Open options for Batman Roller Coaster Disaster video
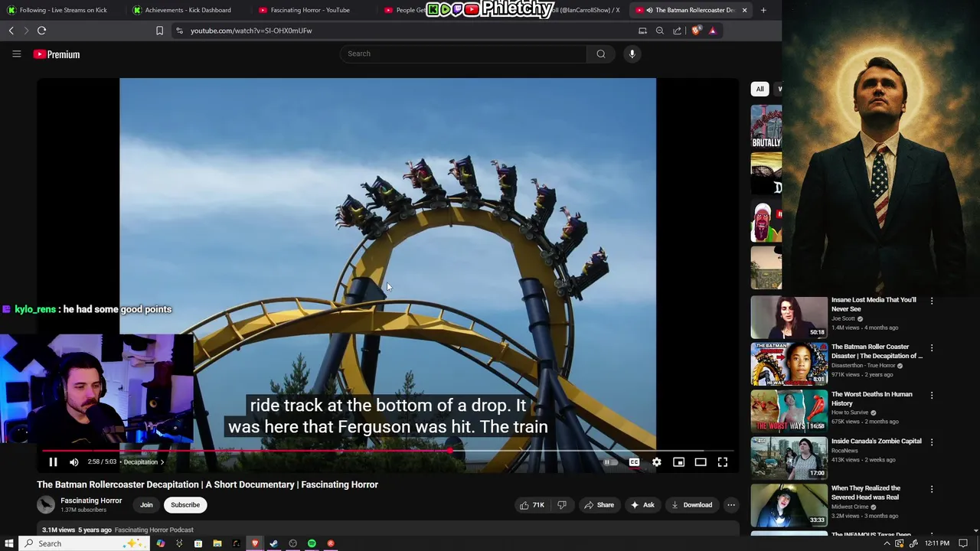Screen dimensions: 980x551 932,348
